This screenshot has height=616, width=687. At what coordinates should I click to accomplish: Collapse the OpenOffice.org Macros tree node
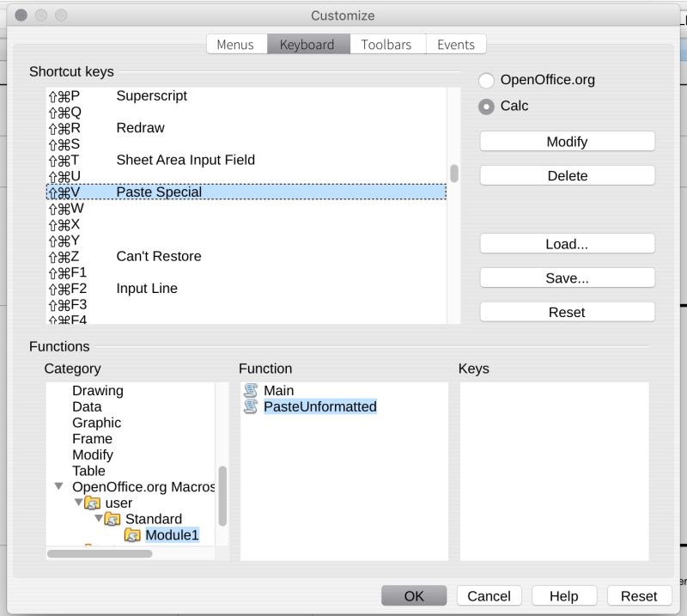point(57,487)
